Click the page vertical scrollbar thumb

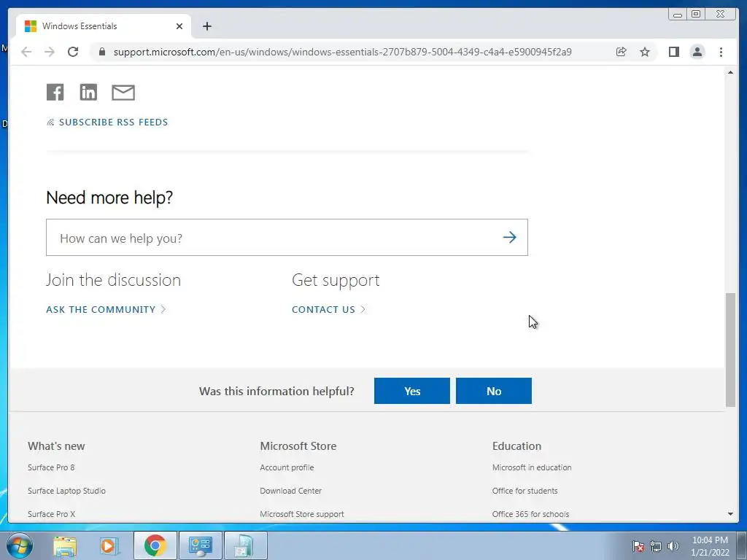click(x=730, y=350)
